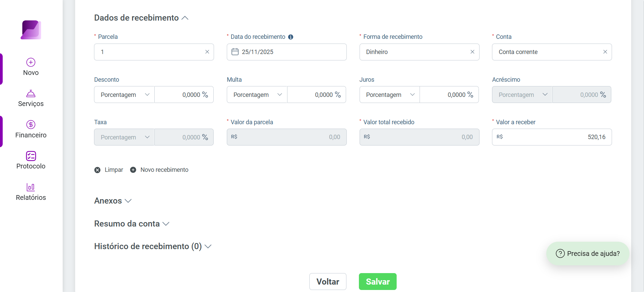Click the Valor a receber input field
644x292 pixels.
(x=552, y=137)
